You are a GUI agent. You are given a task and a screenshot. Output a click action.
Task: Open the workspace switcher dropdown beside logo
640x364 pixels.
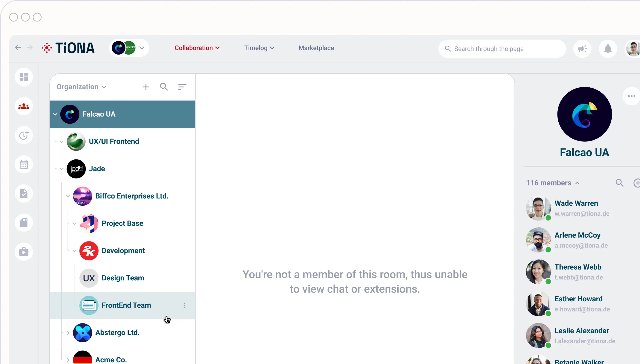point(142,48)
